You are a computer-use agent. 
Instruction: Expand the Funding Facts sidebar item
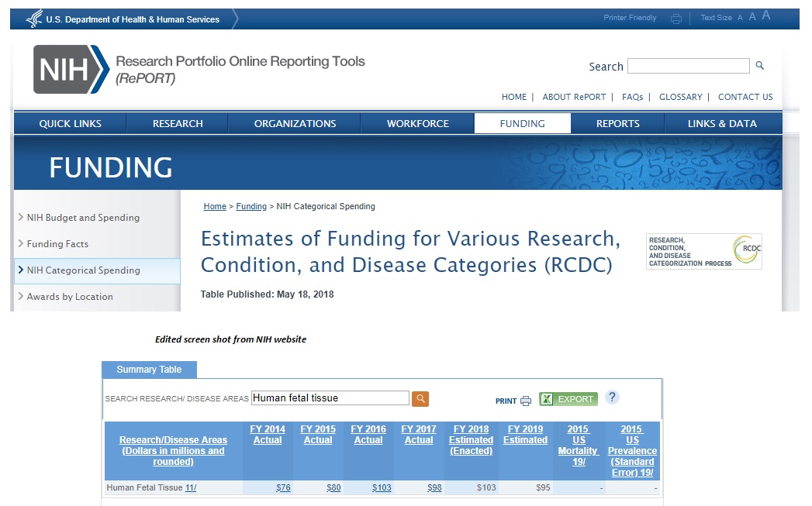pos(57,243)
